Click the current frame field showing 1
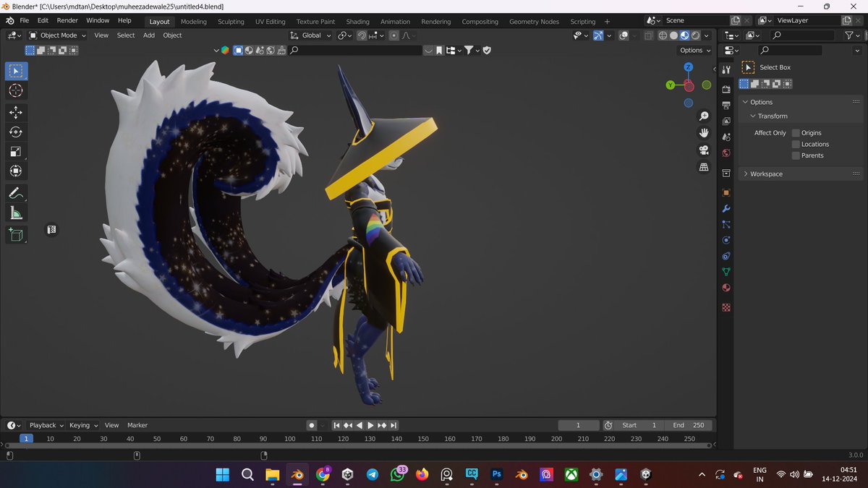 (x=579, y=425)
